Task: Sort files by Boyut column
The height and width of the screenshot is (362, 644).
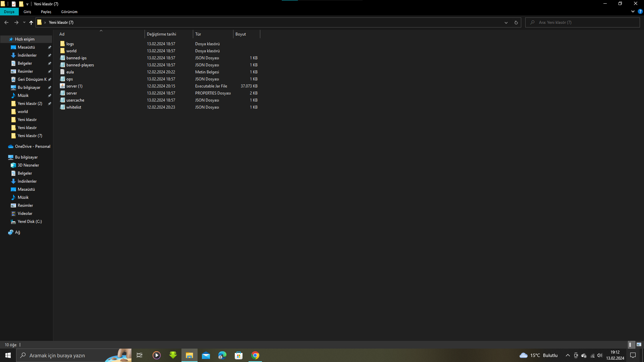Action: pyautogui.click(x=247, y=34)
